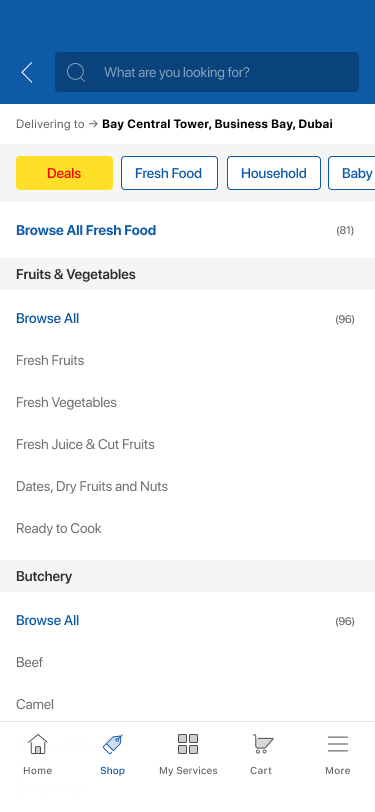375x812 pixels.
Task: Select the Deals category chip
Action: pyautogui.click(x=64, y=173)
